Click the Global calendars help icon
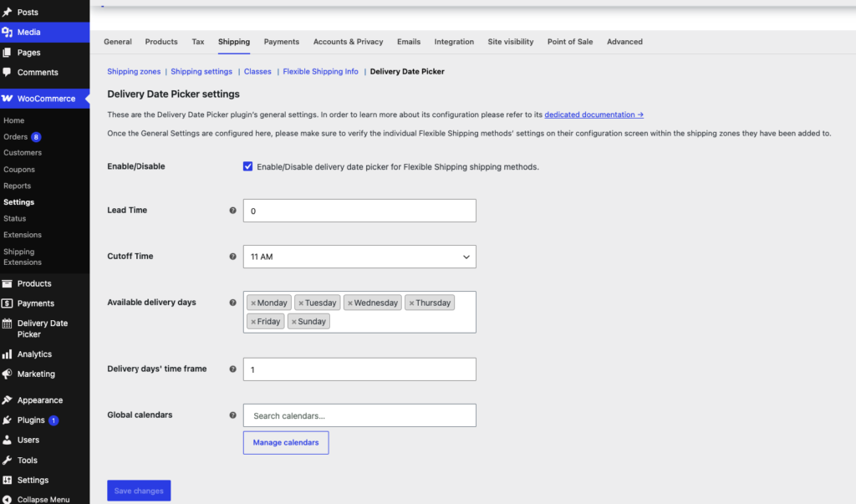This screenshot has height=504, width=856. [232, 415]
